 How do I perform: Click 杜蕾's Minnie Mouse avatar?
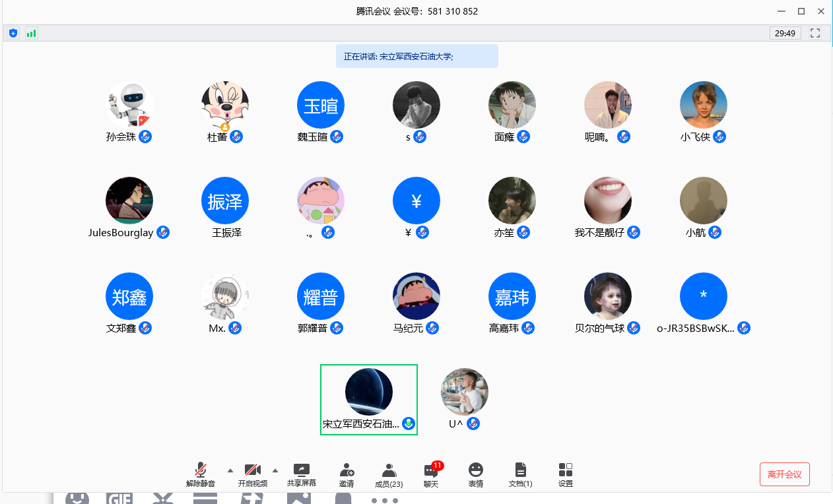click(224, 105)
